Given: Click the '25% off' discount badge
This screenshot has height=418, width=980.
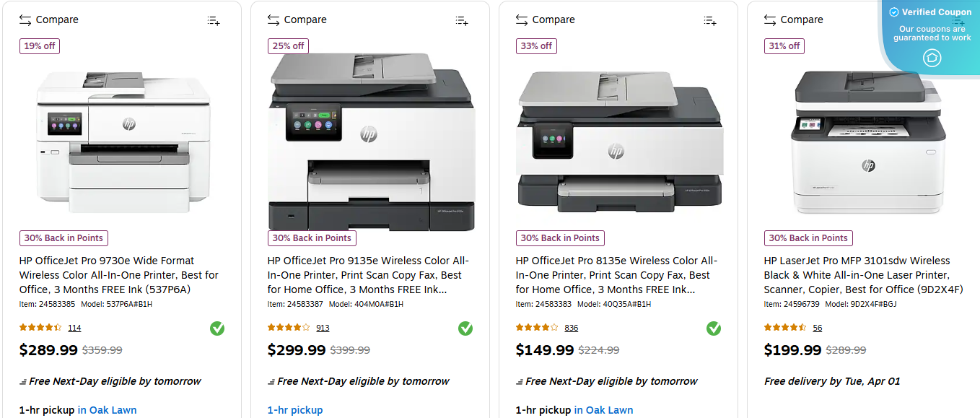Looking at the screenshot, I should pos(288,45).
